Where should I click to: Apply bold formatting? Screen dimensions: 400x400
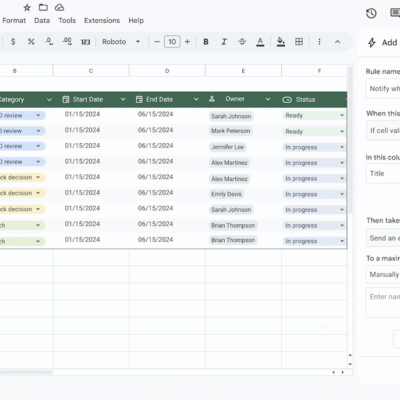click(206, 42)
